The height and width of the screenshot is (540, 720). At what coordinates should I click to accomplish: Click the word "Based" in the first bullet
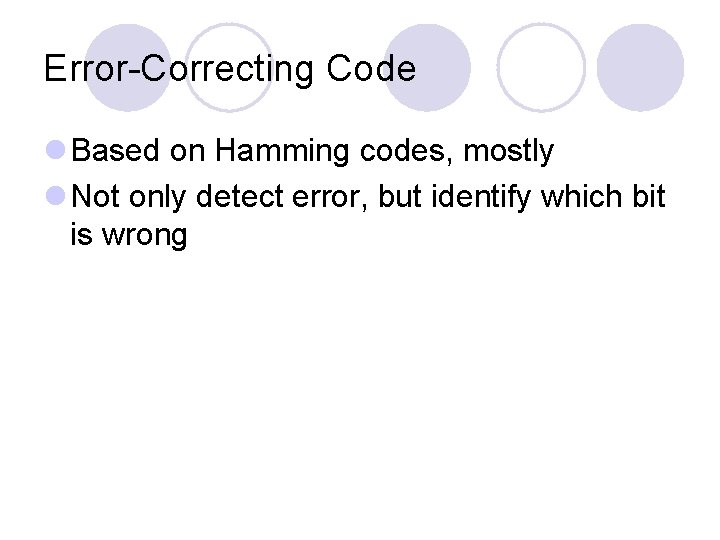(115, 150)
